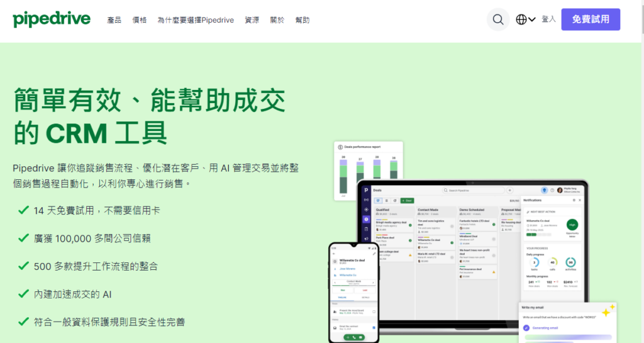Image resolution: width=644 pixels, height=343 pixels.
Task: Click text 500 多款提升工作流程的整合
Action: [x=96, y=266]
